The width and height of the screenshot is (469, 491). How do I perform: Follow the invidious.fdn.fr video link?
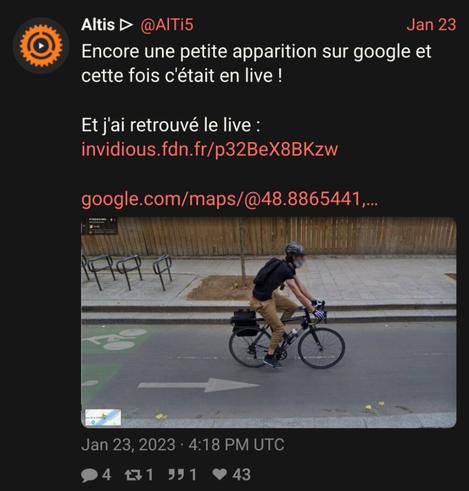coord(210,149)
